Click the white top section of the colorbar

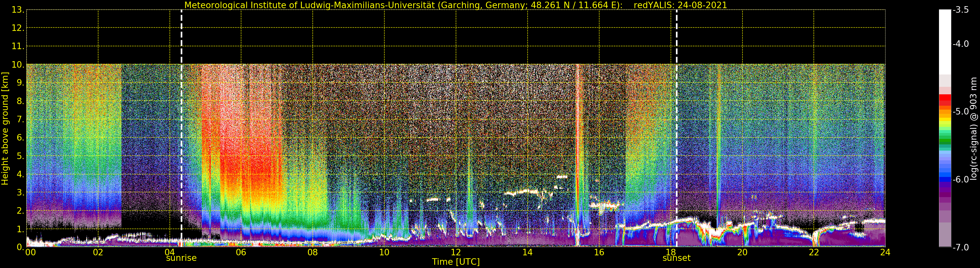[x=945, y=42]
